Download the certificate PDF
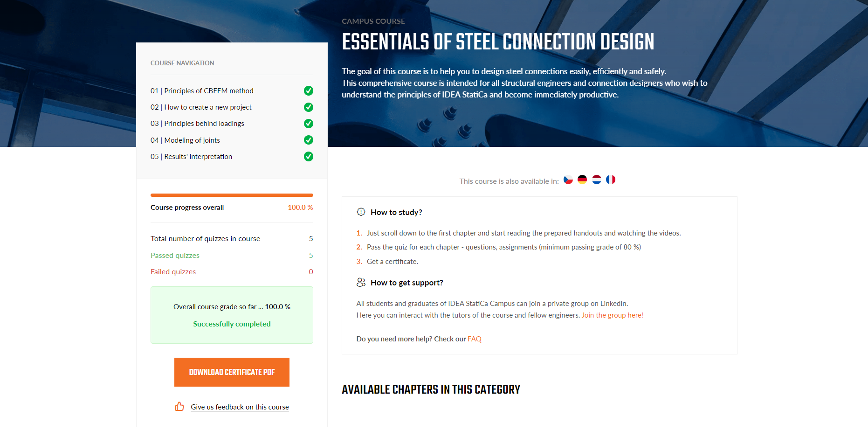 [x=232, y=372]
